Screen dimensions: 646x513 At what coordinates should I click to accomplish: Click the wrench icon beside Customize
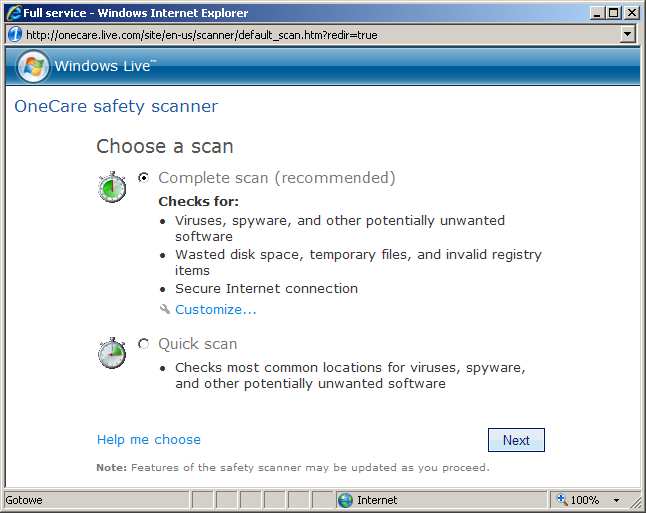coord(165,309)
